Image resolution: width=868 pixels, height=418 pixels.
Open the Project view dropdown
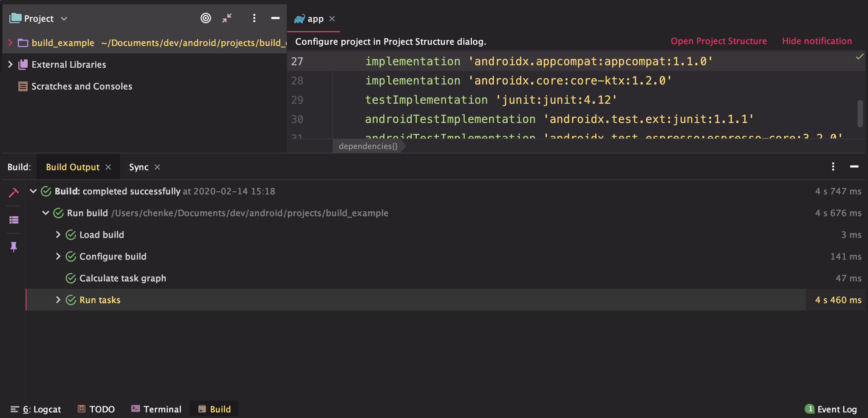tap(64, 19)
